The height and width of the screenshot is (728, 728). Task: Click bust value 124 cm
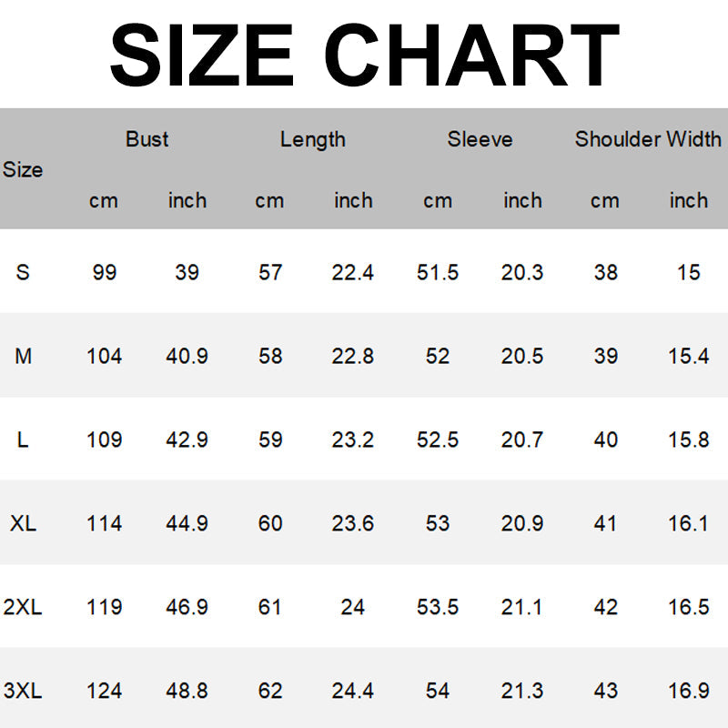click(x=104, y=691)
